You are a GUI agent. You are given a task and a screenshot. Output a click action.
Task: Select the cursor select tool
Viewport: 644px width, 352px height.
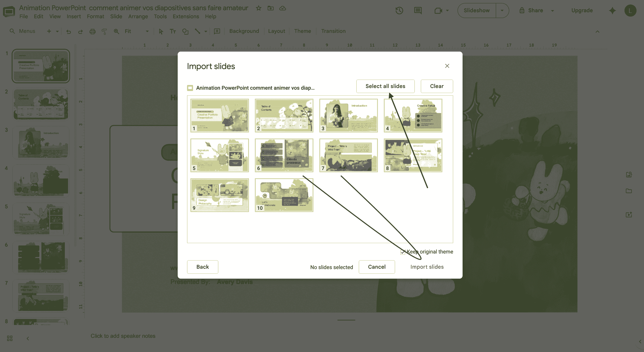pyautogui.click(x=161, y=31)
